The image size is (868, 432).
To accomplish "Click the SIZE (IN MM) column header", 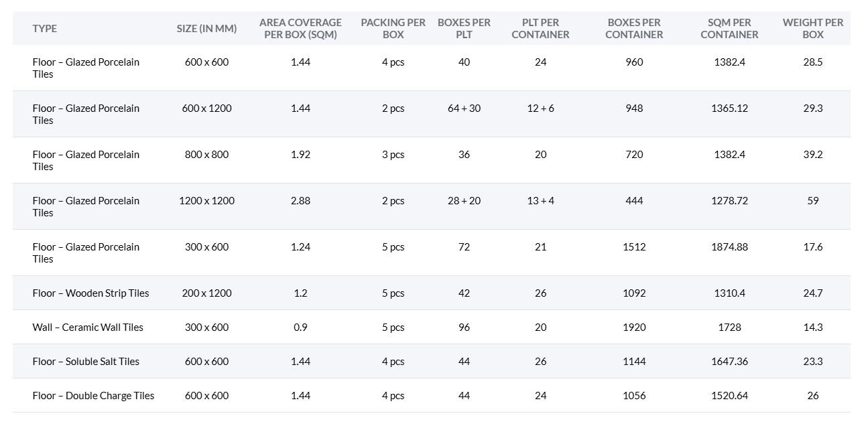I will pos(206,28).
